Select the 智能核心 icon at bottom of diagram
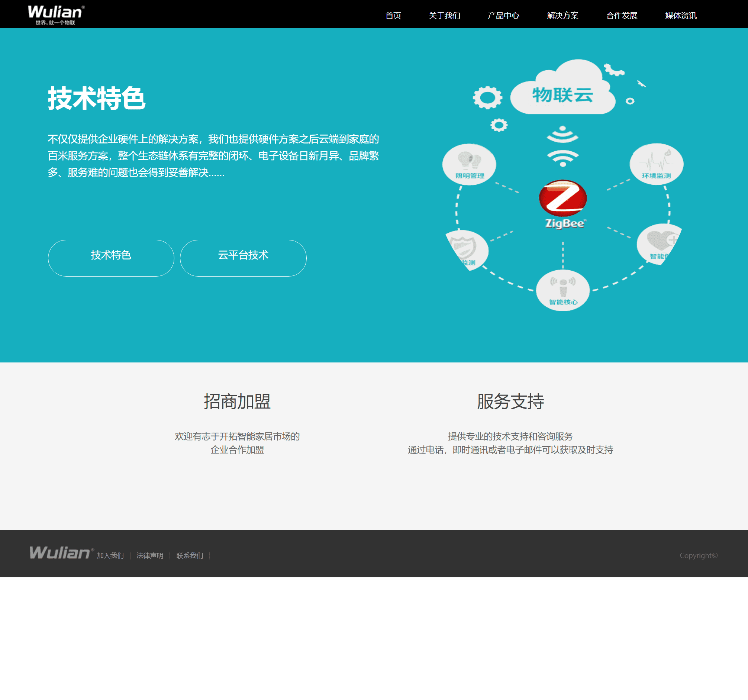The height and width of the screenshot is (700, 748). click(x=563, y=290)
